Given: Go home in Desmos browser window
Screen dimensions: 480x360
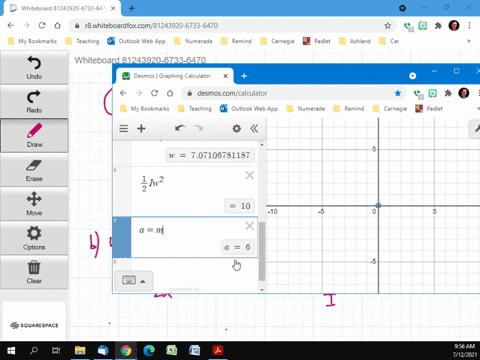Looking at the screenshot, I should tap(170, 93).
